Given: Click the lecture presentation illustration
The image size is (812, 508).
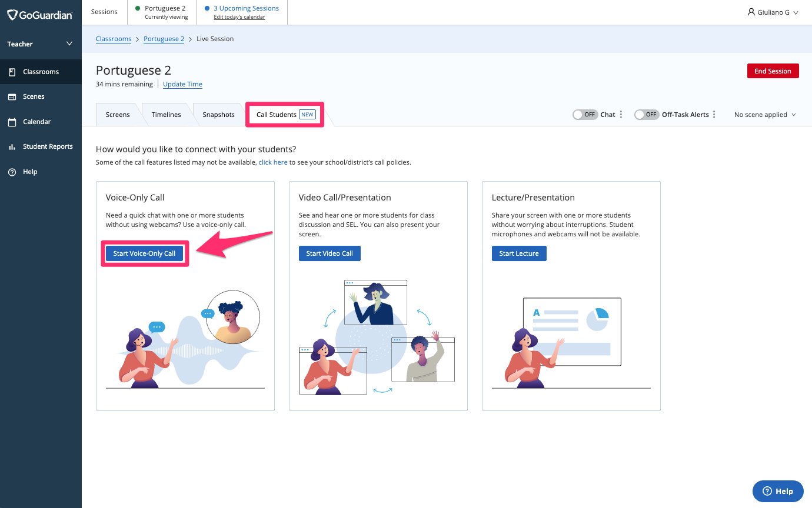Looking at the screenshot, I should click(x=571, y=343).
